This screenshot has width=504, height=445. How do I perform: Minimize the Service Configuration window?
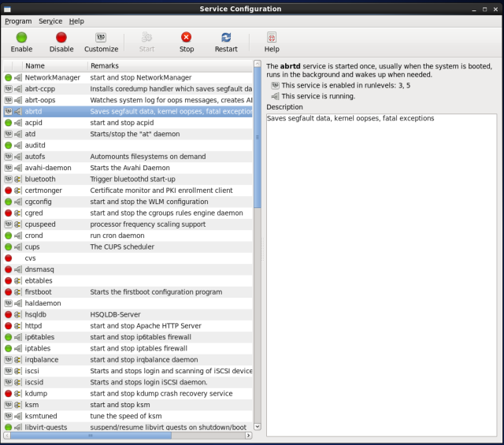pyautogui.click(x=474, y=9)
